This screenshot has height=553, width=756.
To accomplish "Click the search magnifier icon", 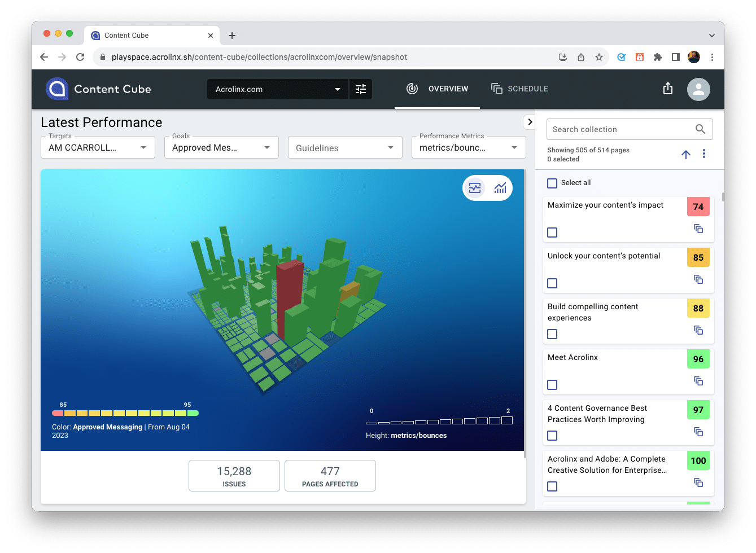I will (700, 129).
